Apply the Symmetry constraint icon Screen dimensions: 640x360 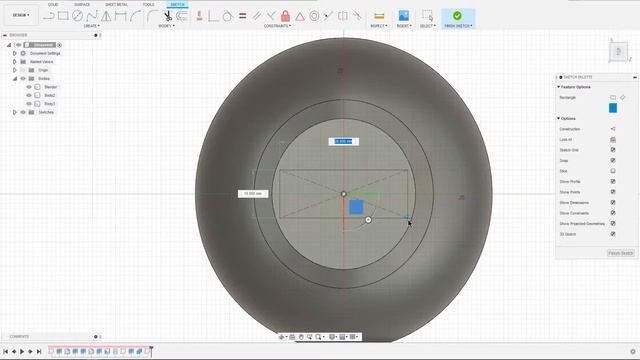click(343, 16)
